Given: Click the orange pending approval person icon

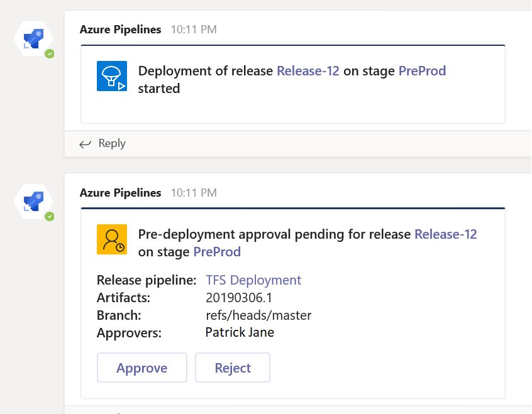Looking at the screenshot, I should 111,239.
